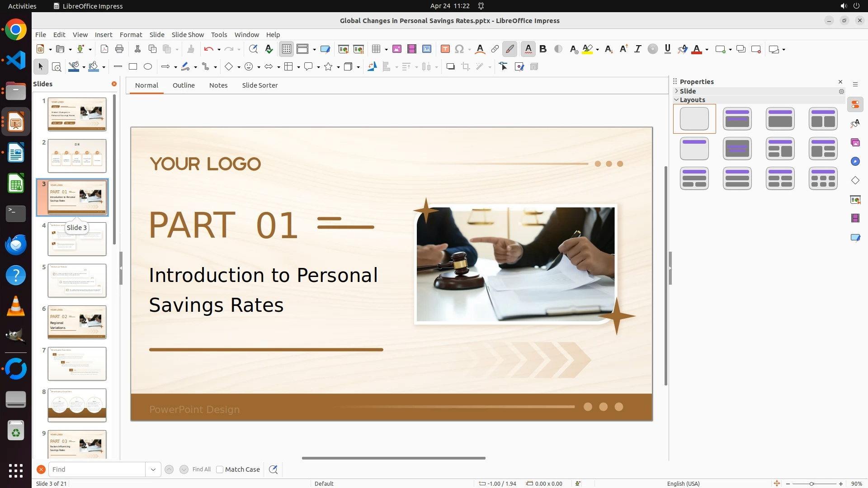Click the Find All button
The width and height of the screenshot is (868, 488).
(x=201, y=469)
